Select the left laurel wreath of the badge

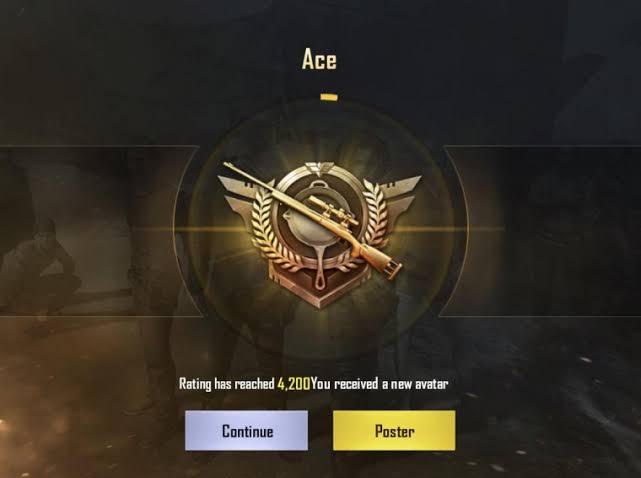264,229
